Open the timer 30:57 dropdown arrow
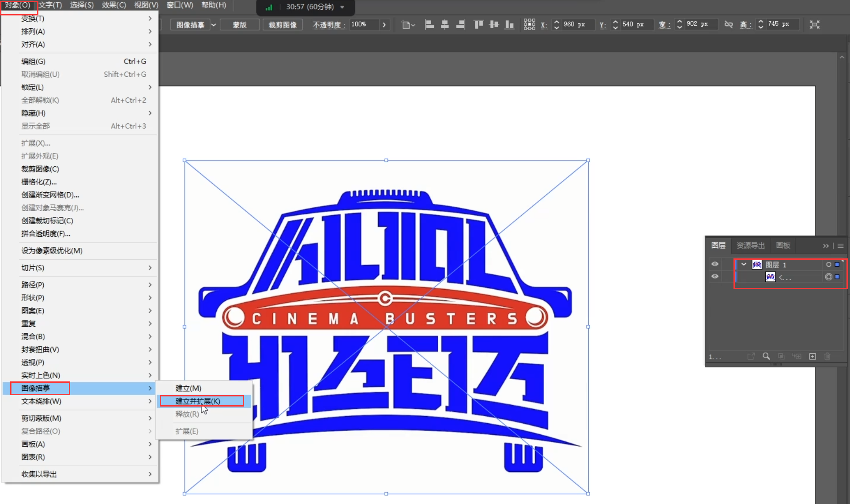 [342, 7]
